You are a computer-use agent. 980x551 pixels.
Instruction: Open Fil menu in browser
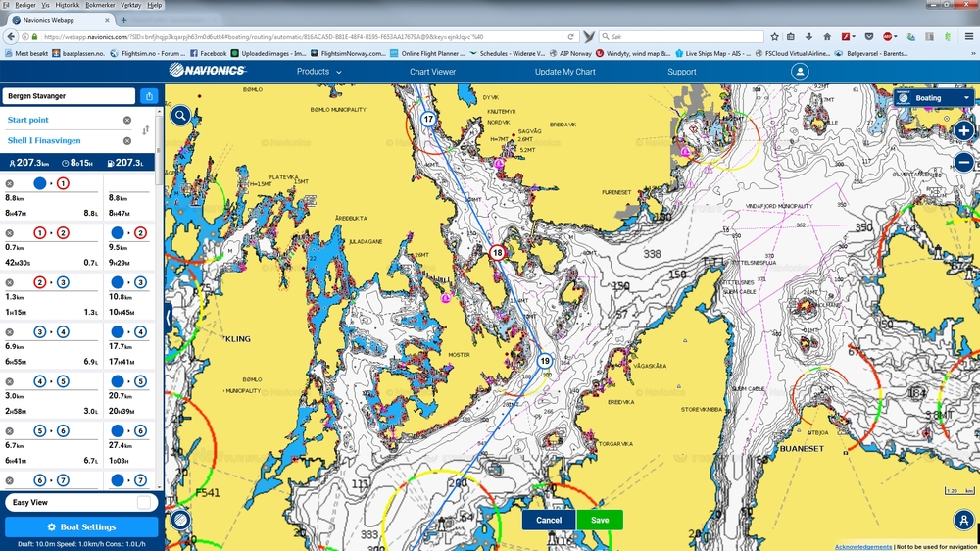pos(6,5)
